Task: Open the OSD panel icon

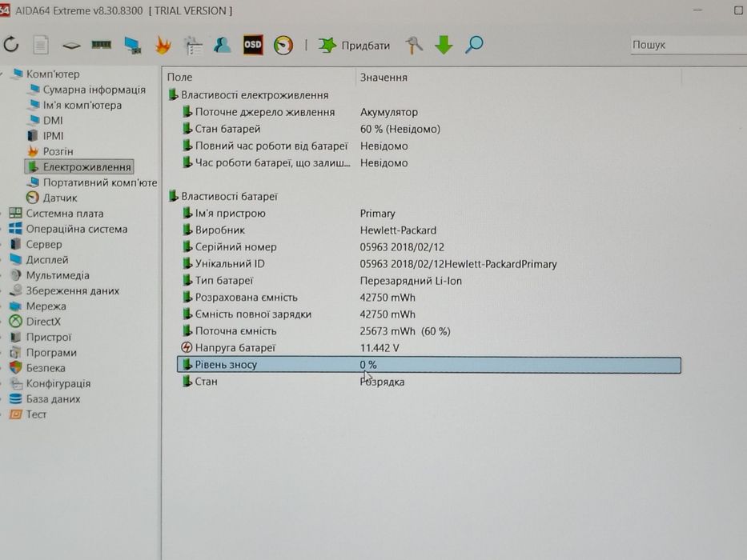Action: 253,46
